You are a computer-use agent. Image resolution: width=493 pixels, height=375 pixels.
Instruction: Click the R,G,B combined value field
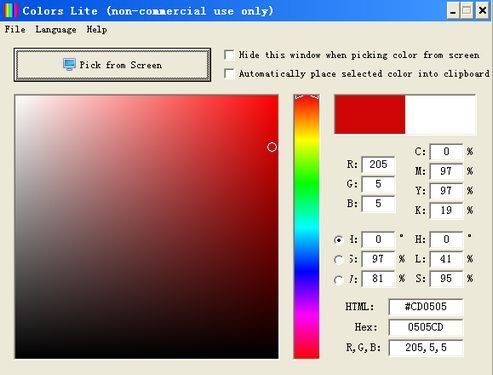point(426,348)
